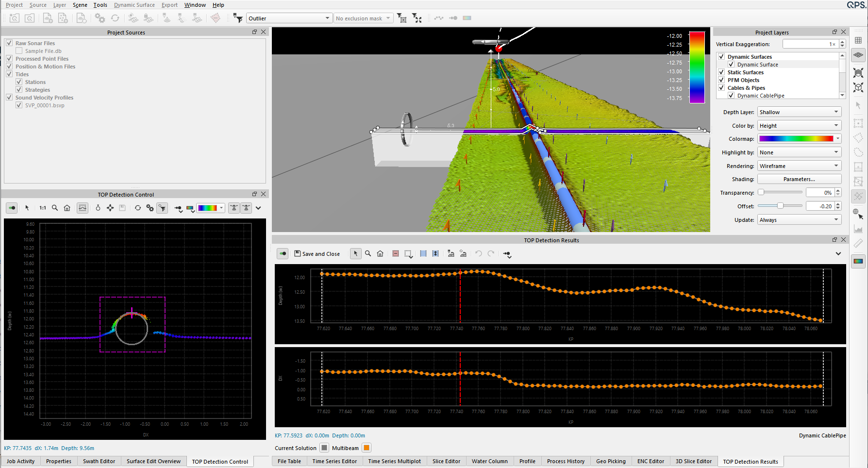The width and height of the screenshot is (868, 468).
Task: Click the magnifier zoom icon in TOP Detection Results
Action: pyautogui.click(x=368, y=253)
